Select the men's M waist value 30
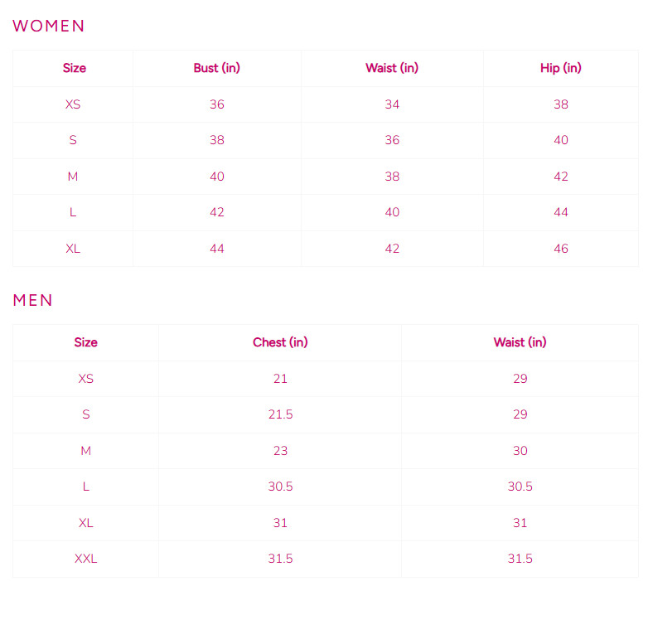This screenshot has width=648, height=644. pyautogui.click(x=520, y=451)
